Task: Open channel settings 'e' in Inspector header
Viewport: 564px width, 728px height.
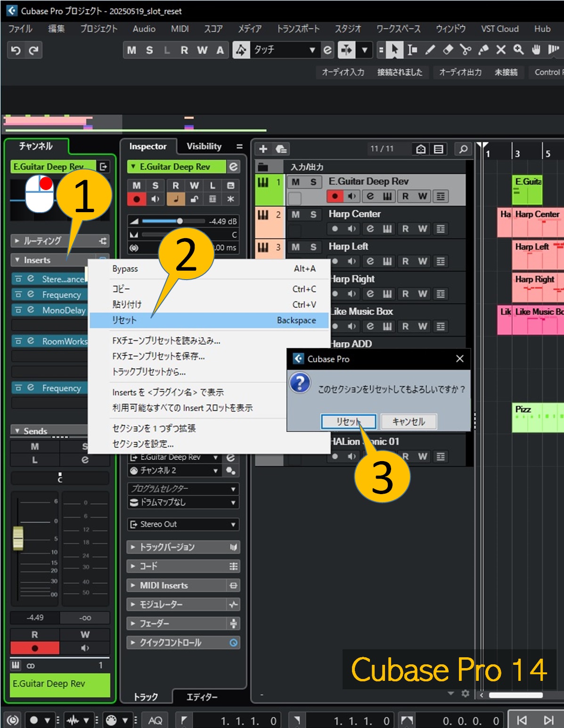Action: [233, 166]
